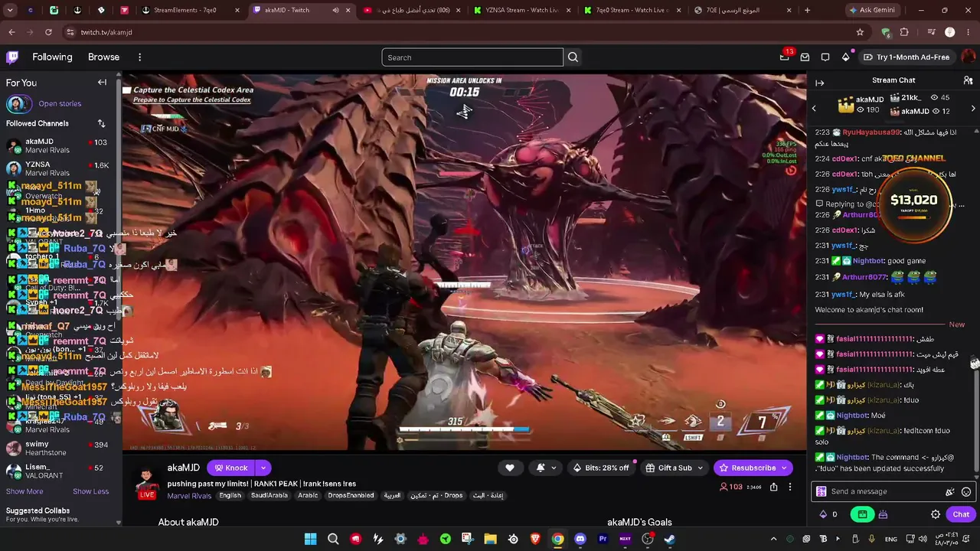Viewport: 980px width, 551px height.
Task: Open the Browse tab
Action: point(103,57)
